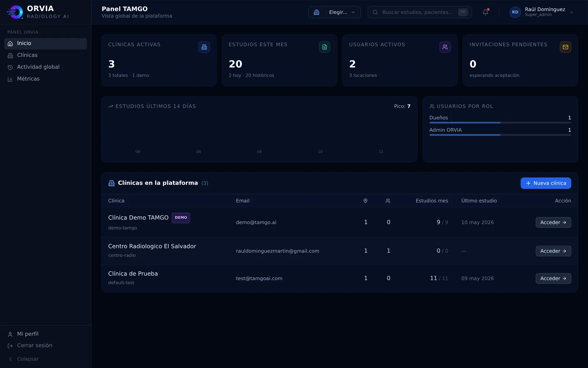Click the Usuarios Activos people icon
588x368 pixels.
pos(445,47)
